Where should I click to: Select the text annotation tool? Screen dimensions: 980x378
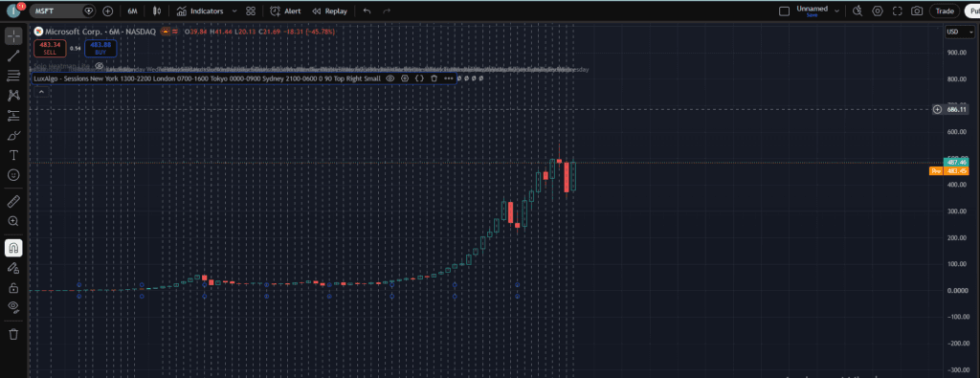pos(13,155)
